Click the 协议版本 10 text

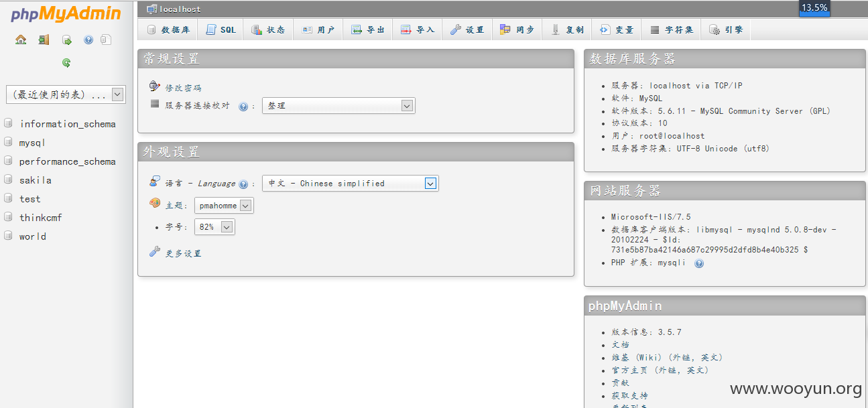(x=639, y=123)
